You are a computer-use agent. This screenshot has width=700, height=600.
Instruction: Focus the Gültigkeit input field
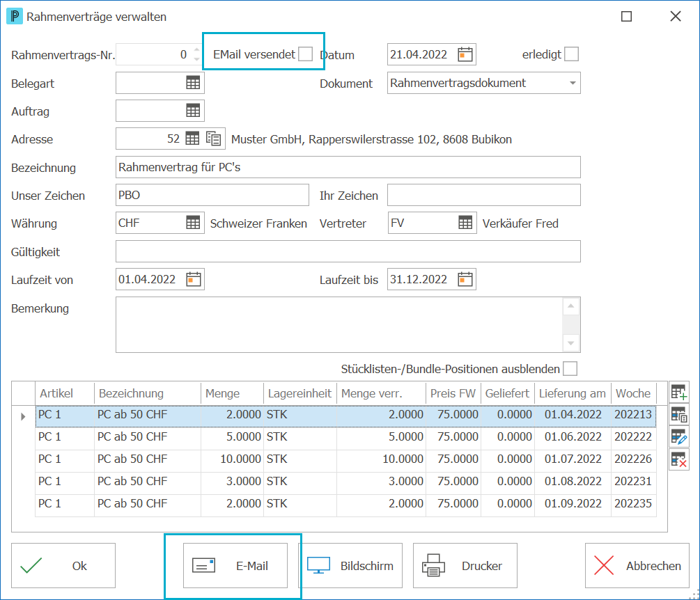(348, 251)
